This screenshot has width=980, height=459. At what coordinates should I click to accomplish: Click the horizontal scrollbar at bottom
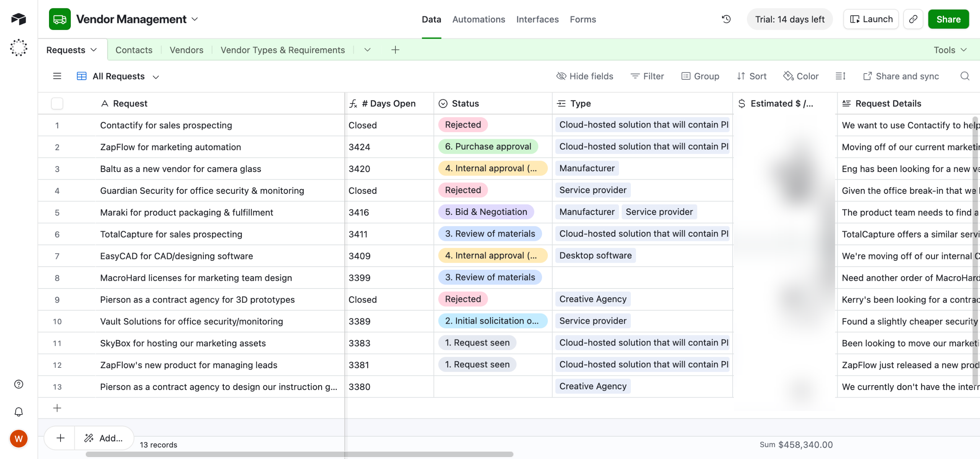(x=299, y=454)
